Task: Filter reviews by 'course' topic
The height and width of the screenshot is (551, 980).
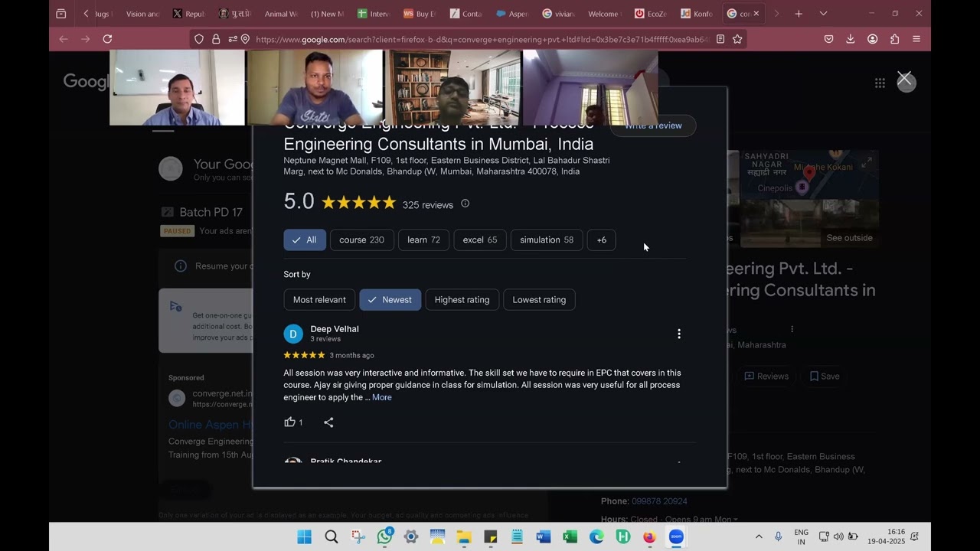Action: [x=362, y=240]
